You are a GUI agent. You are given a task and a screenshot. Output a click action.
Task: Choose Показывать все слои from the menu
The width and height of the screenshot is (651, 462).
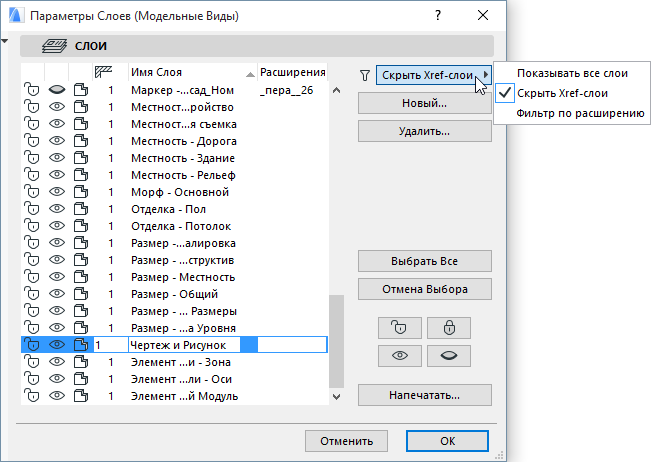(572, 73)
